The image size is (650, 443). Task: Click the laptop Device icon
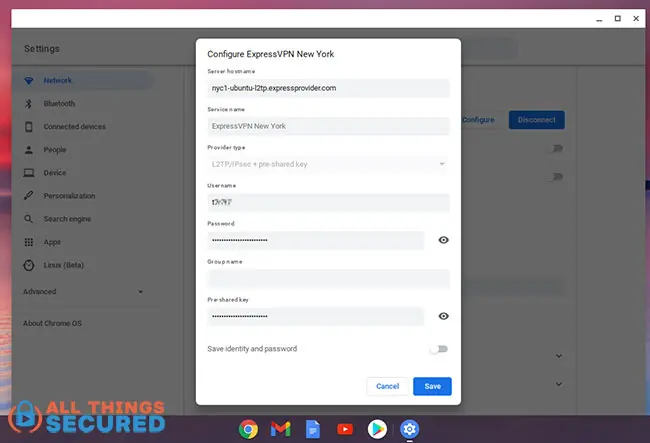coord(29,173)
